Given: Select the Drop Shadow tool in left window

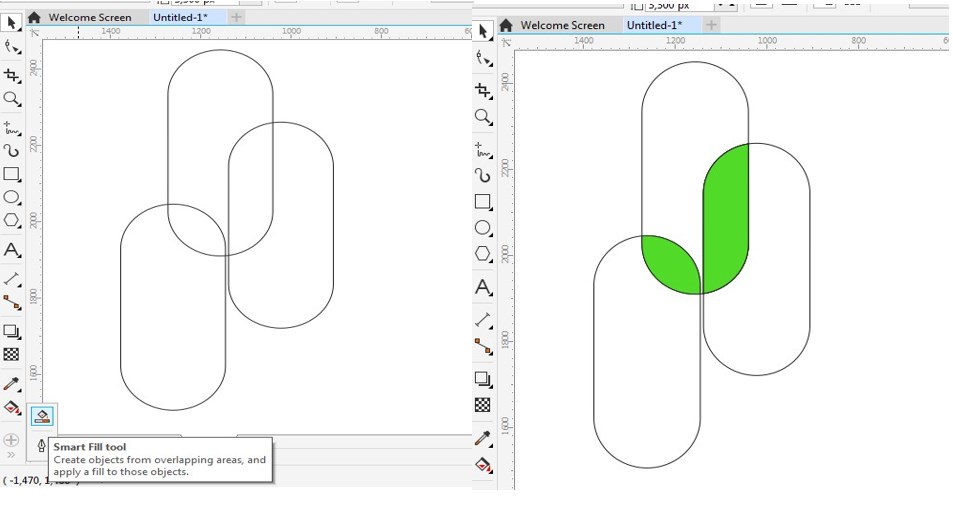Looking at the screenshot, I should pos(12,332).
